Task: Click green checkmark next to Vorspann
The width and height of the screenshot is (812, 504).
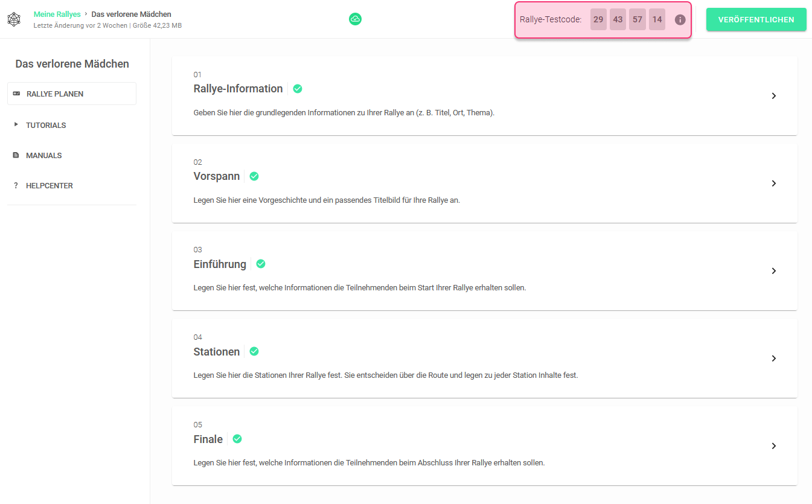Action: [x=254, y=176]
